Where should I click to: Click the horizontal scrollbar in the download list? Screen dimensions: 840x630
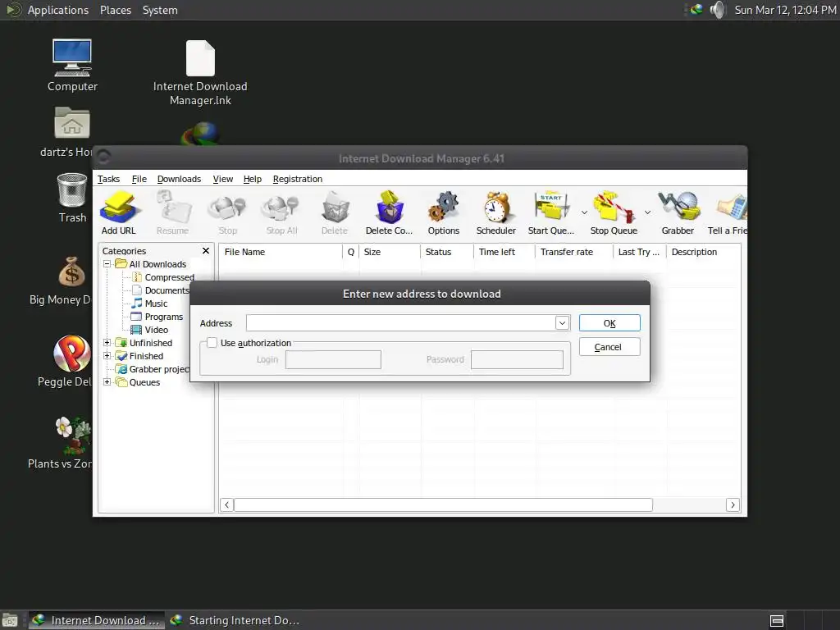point(443,504)
